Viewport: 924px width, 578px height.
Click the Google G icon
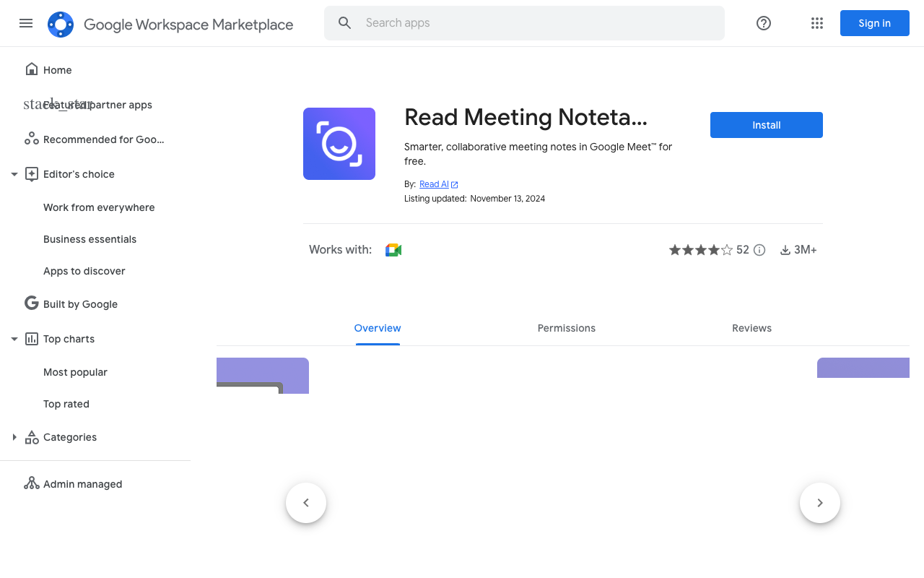coord(32,303)
